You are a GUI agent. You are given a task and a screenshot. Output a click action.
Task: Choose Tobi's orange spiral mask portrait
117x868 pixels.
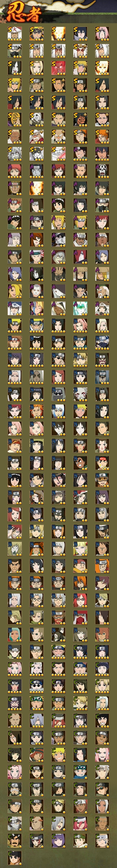(x=15, y=120)
